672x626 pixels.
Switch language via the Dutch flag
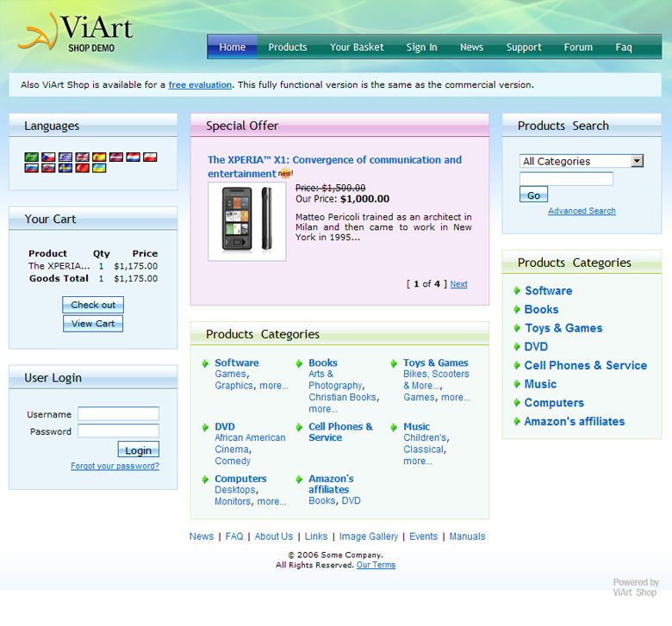coord(134,158)
